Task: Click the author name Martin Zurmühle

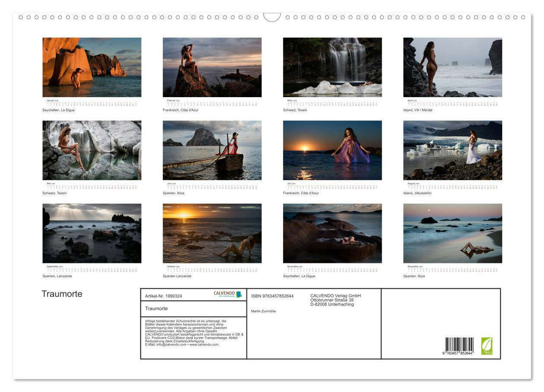Action: click(x=263, y=311)
